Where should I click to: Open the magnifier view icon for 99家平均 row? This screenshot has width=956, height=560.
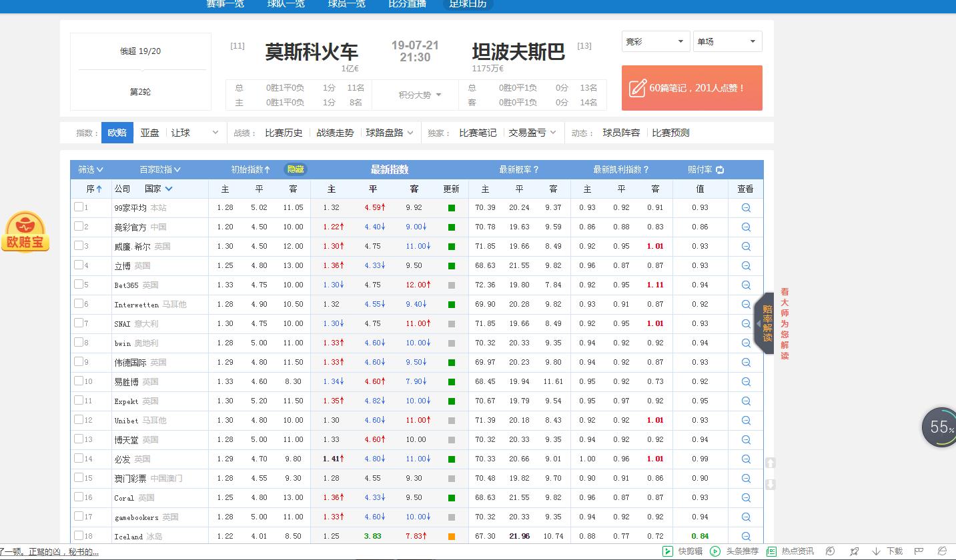(745, 207)
